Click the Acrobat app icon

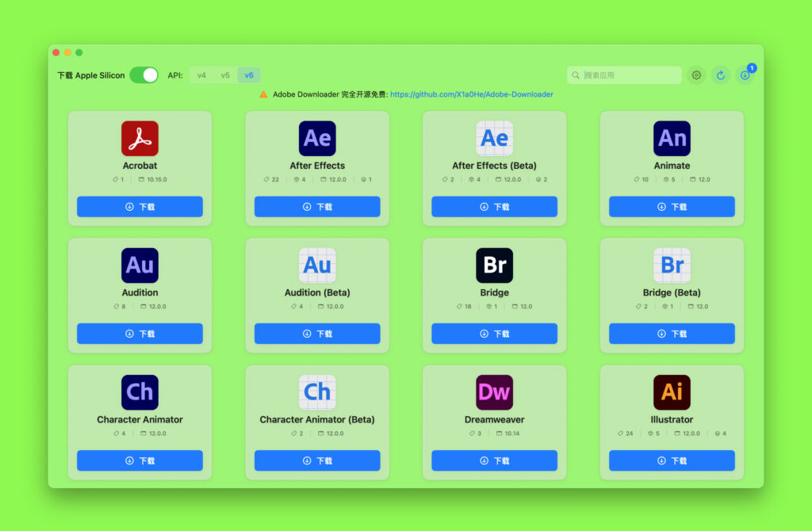coord(140,138)
